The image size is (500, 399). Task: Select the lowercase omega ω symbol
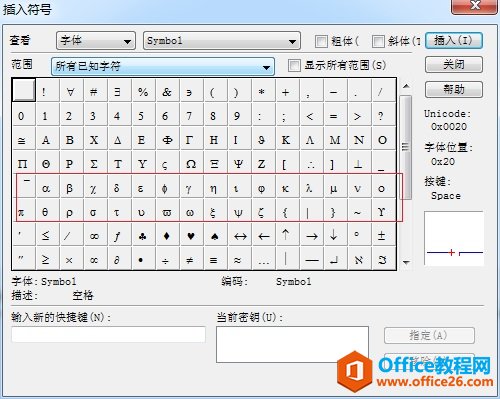[190, 212]
